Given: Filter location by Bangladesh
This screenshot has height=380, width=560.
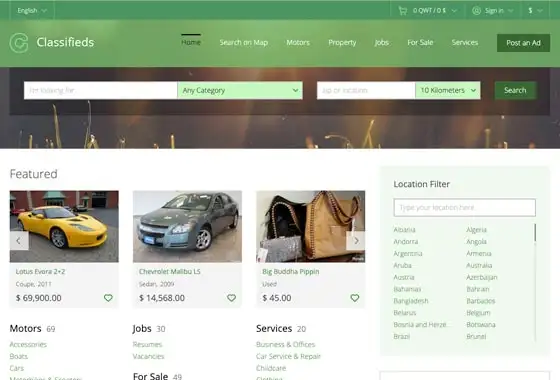Looking at the screenshot, I should tap(411, 301).
